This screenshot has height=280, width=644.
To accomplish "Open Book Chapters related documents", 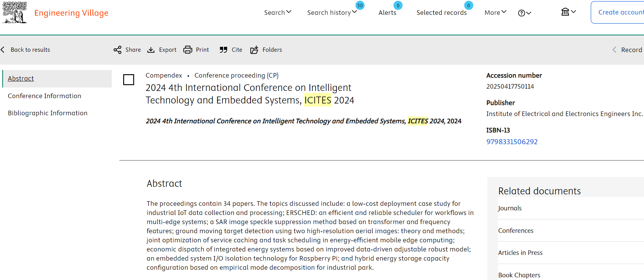I will [x=519, y=275].
